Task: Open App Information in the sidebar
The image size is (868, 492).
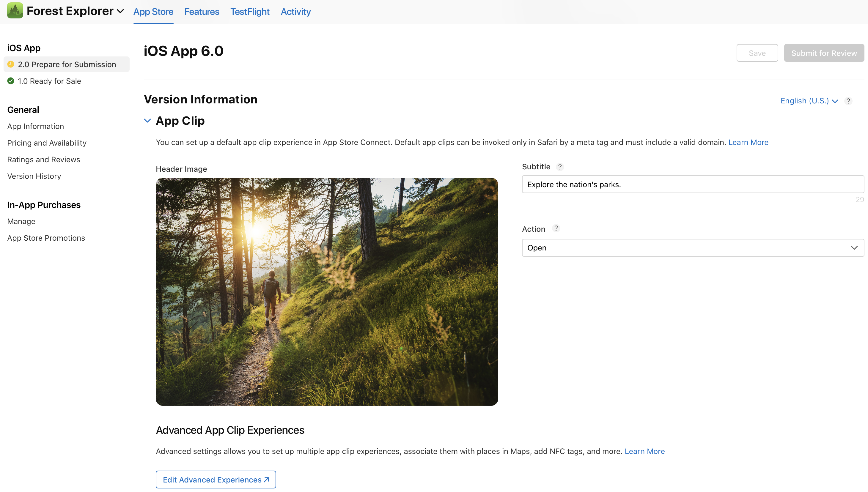Action: pyautogui.click(x=35, y=126)
